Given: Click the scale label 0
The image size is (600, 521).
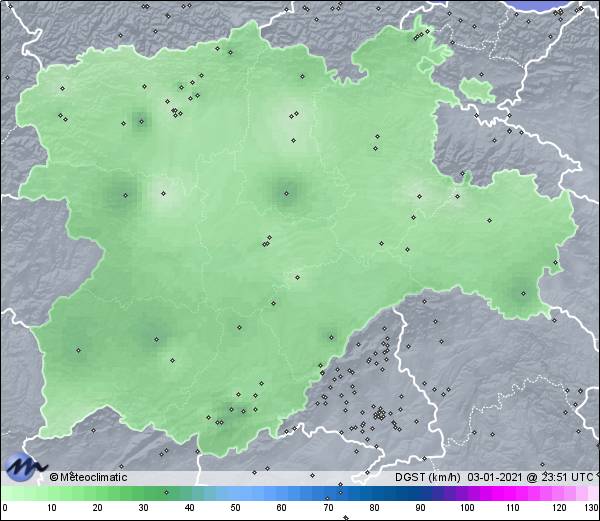Looking at the screenshot, I should coord(5,508).
